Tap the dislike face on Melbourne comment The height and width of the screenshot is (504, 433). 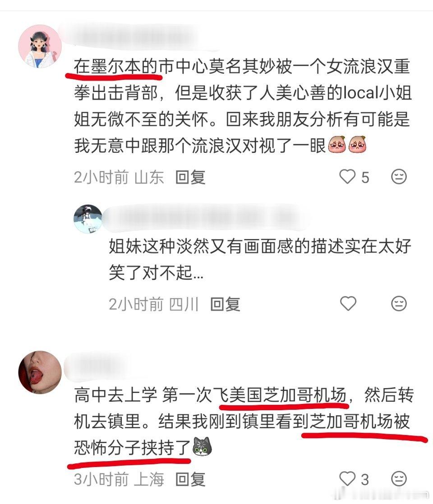pos(399,176)
